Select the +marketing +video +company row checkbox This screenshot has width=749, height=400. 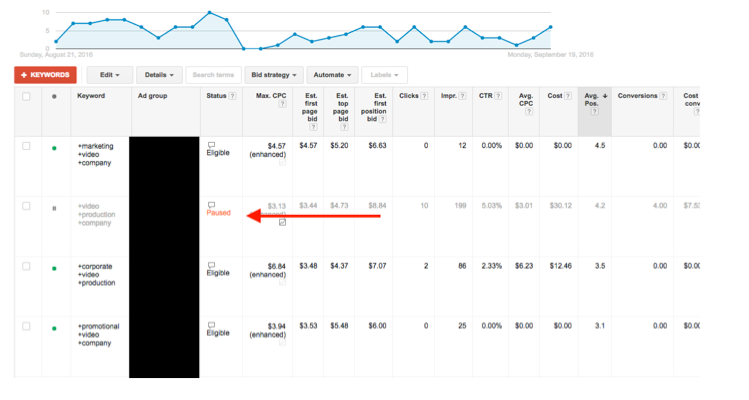pyautogui.click(x=27, y=146)
